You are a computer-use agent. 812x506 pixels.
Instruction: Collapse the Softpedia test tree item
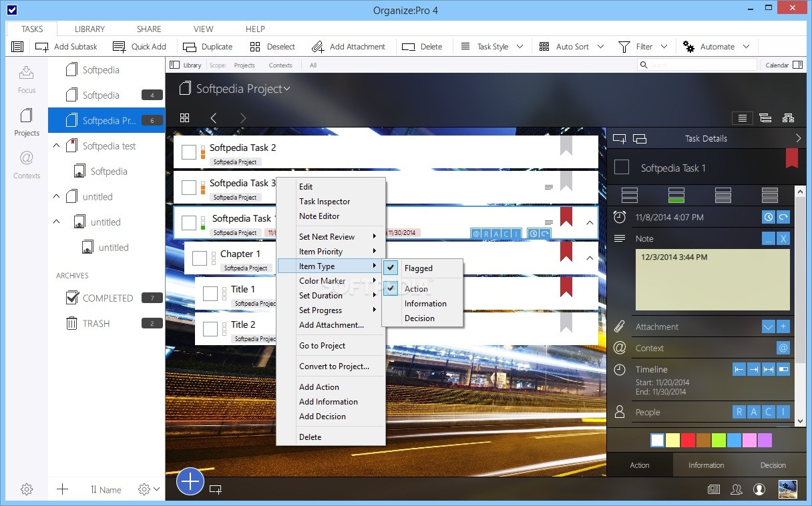[x=56, y=146]
